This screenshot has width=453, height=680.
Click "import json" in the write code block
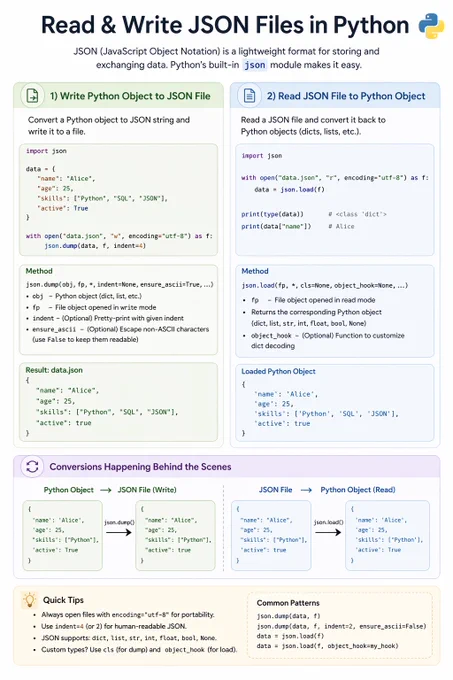[x=46, y=151]
